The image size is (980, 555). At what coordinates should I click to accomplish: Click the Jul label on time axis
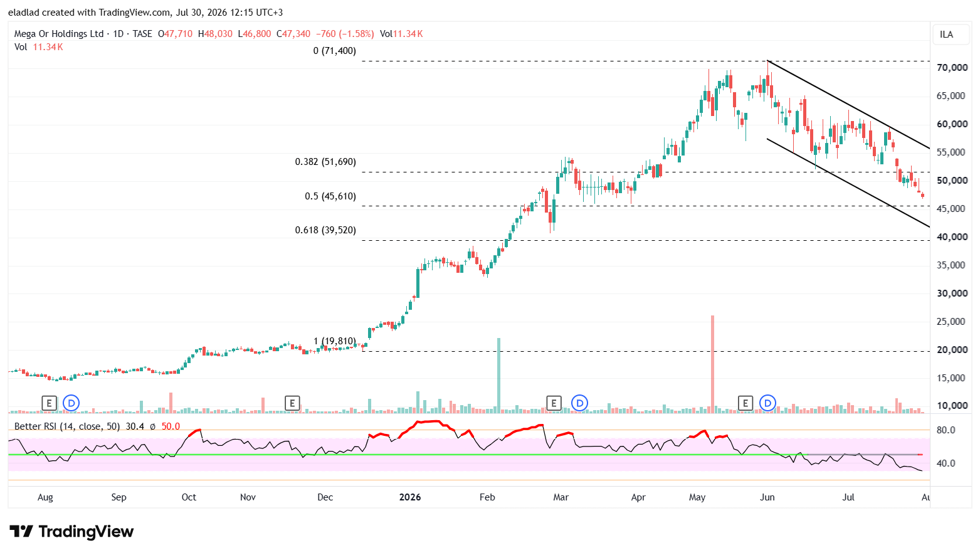848,497
